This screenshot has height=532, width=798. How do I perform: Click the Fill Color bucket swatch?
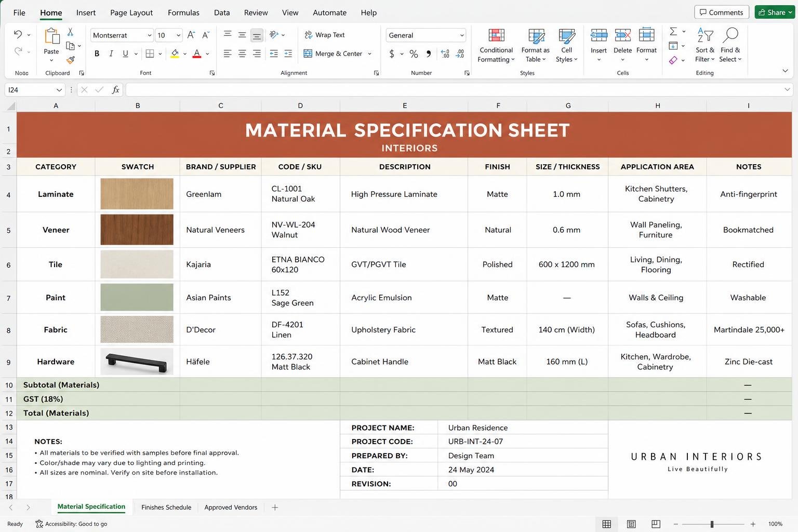(x=175, y=54)
